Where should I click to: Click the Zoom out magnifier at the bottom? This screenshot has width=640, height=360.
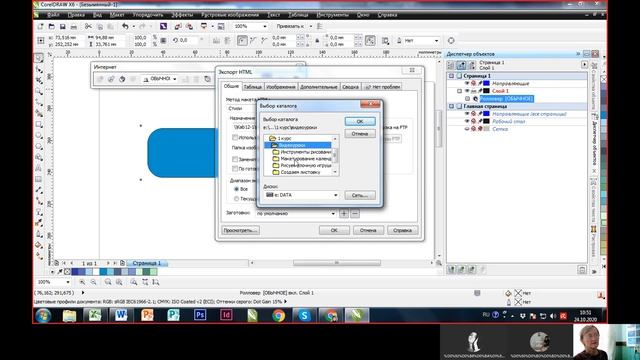coord(93,282)
